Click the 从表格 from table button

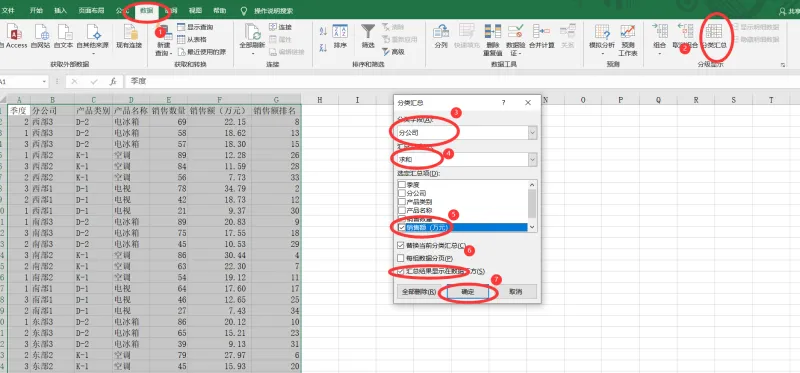192,39
